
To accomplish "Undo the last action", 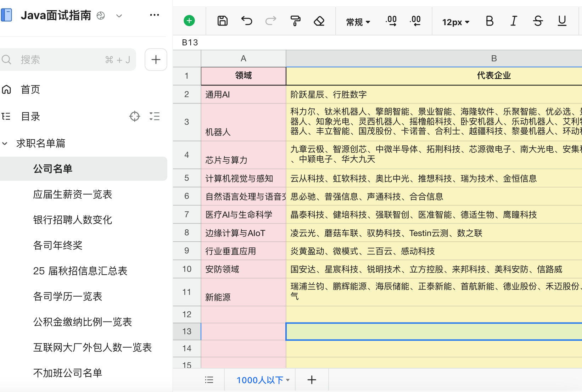I will tap(246, 21).
